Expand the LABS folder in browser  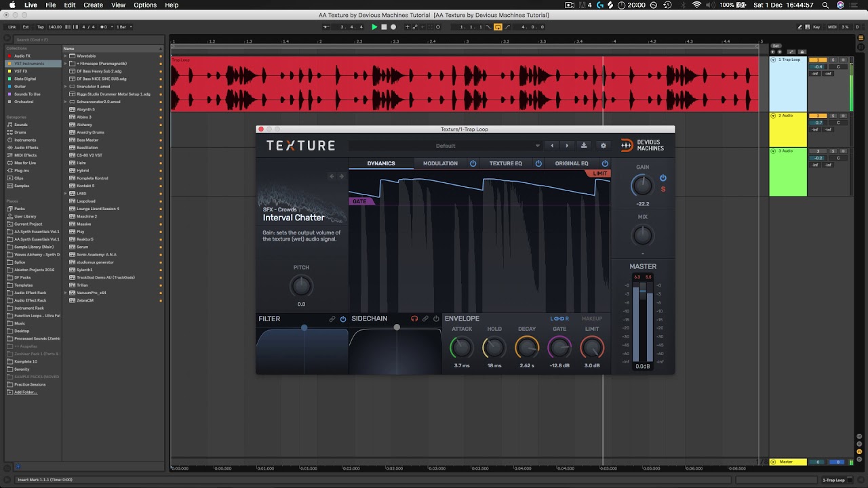point(66,193)
